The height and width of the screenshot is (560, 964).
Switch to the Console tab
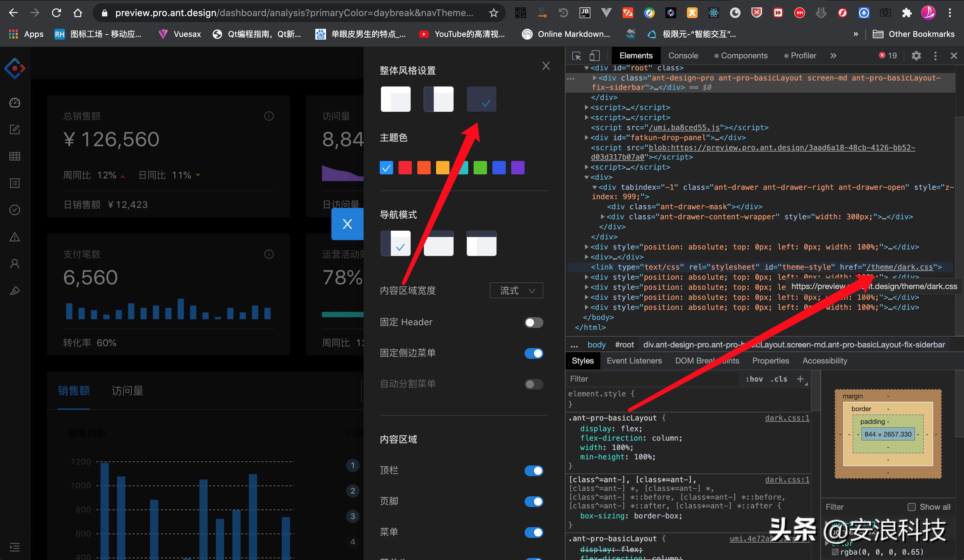[683, 56]
